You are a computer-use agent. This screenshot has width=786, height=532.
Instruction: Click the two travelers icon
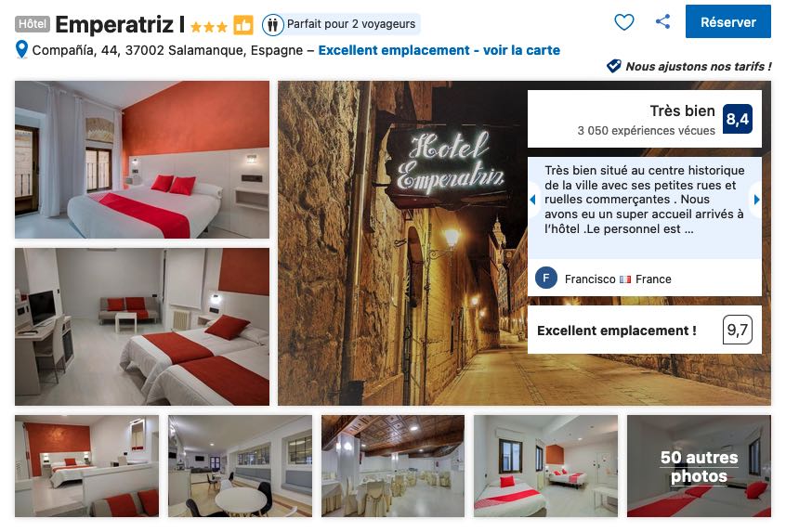[x=273, y=24]
